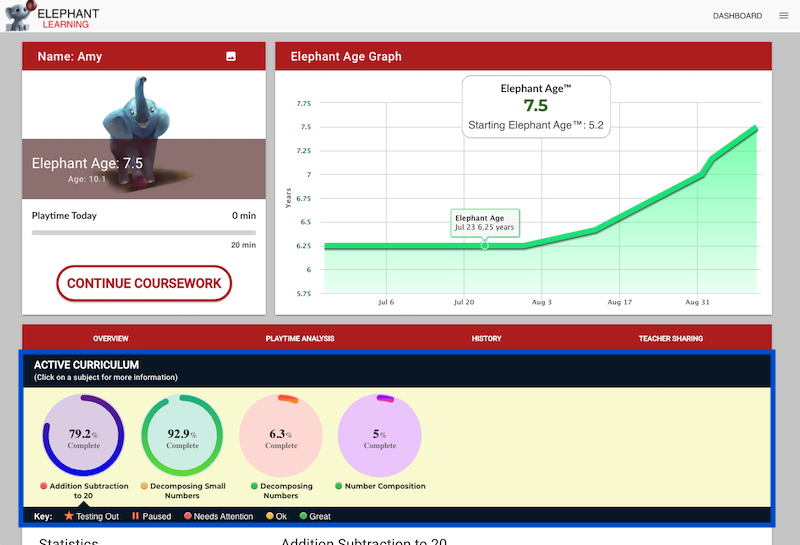Click the Testing Out star icon in key

click(x=69, y=516)
